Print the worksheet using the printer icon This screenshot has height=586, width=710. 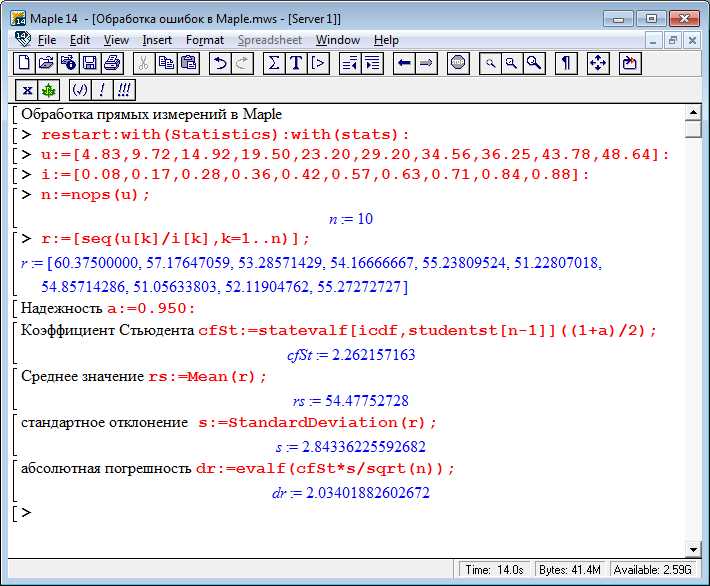tap(112, 63)
